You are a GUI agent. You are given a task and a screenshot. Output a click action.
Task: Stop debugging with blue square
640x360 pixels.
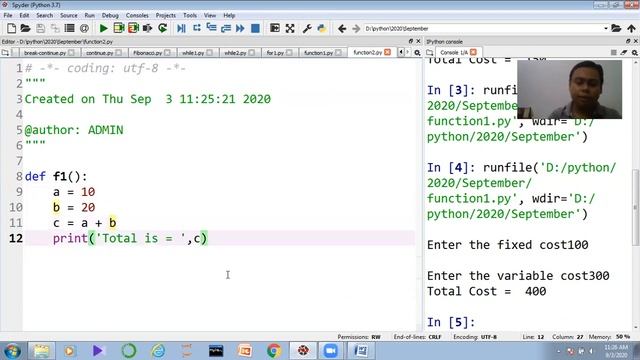click(x=256, y=28)
